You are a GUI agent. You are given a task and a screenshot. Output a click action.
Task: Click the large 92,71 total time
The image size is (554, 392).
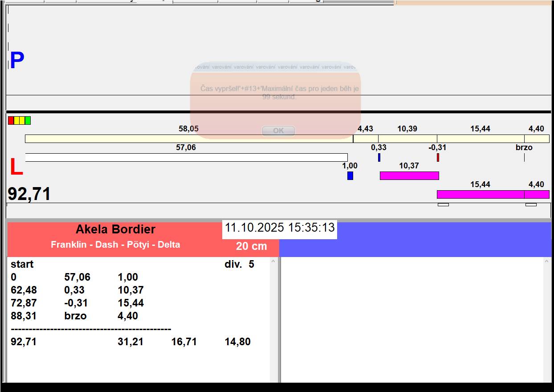point(29,194)
